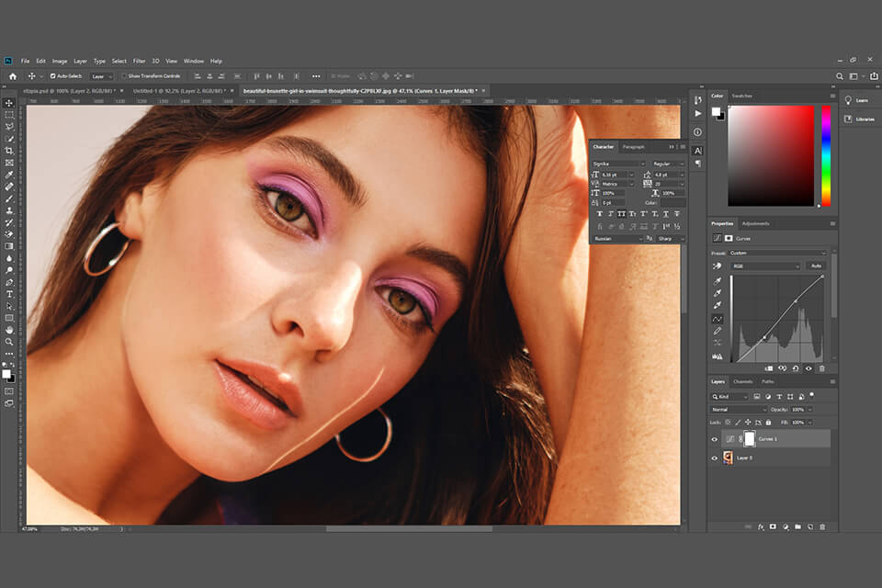Screen dimensions: 882x588
Task: Click the foreground color swatch in toolbar
Action: [7, 375]
